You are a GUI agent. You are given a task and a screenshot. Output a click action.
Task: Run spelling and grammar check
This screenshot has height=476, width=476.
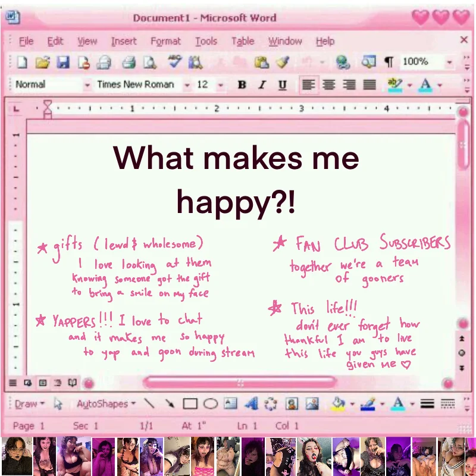(174, 62)
